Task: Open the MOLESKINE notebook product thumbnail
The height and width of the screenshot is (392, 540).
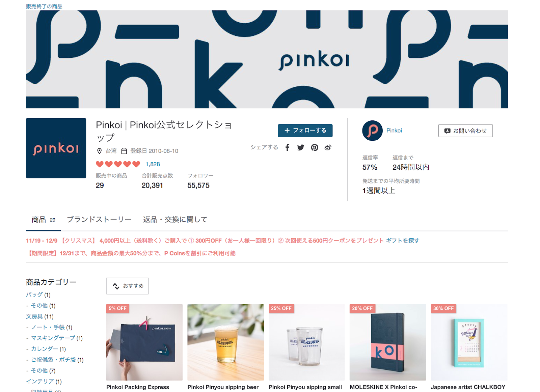Action: click(x=388, y=342)
